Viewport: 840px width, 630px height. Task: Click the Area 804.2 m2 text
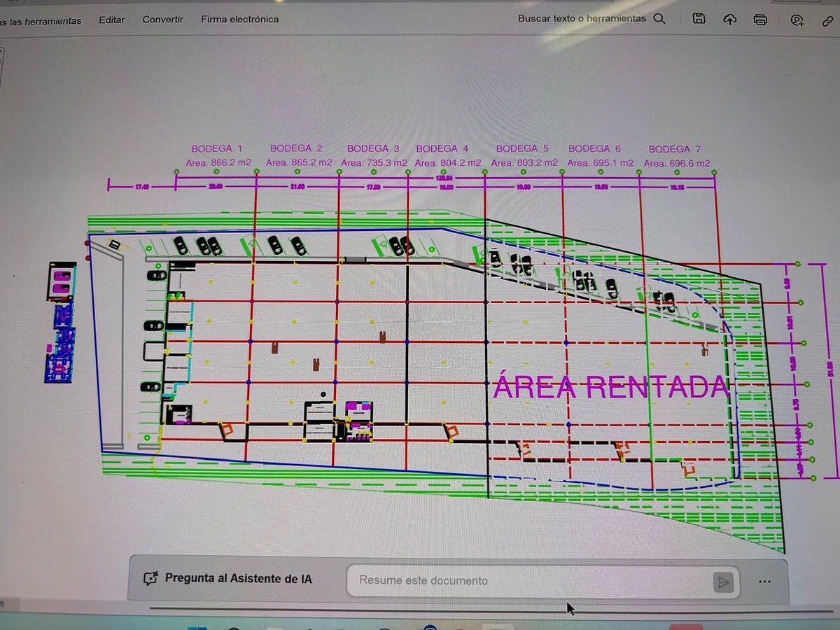coord(448,163)
